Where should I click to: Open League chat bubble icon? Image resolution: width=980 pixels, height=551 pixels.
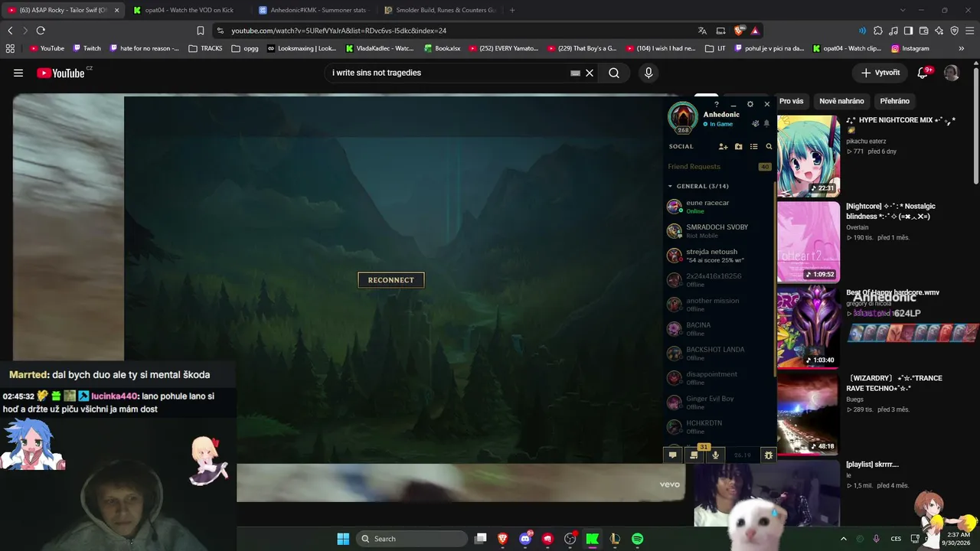click(x=672, y=455)
